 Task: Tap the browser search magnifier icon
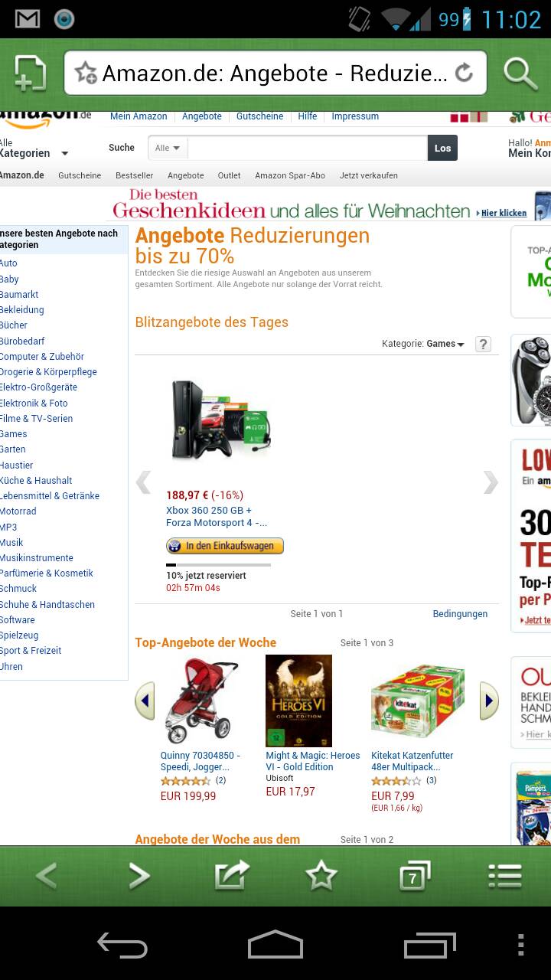coord(520,73)
